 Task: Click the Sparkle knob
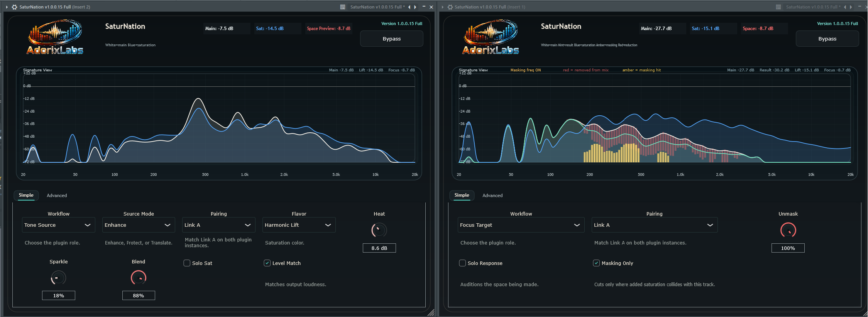[58, 278]
